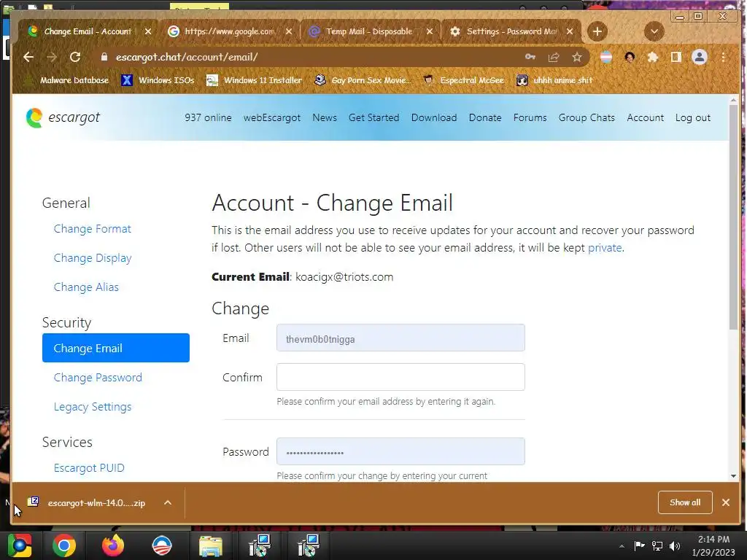Click the Action Center flag icon
Image resolution: width=747 pixels, height=560 pixels.
(639, 546)
